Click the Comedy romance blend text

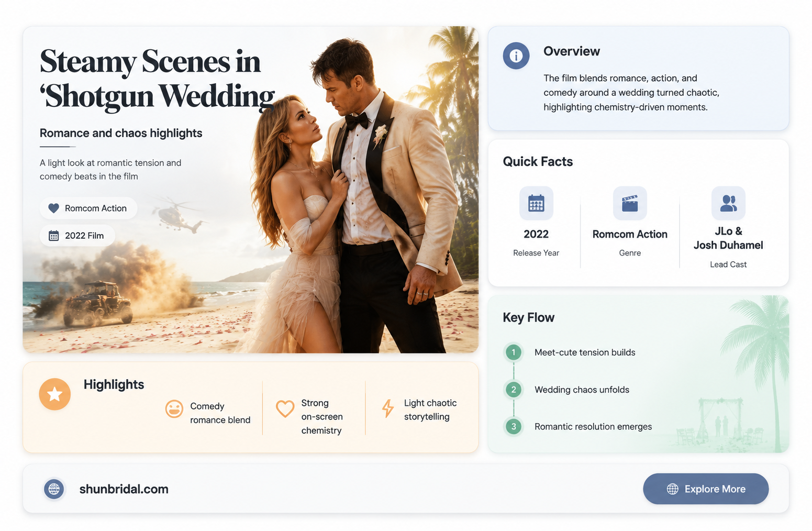pos(220,413)
